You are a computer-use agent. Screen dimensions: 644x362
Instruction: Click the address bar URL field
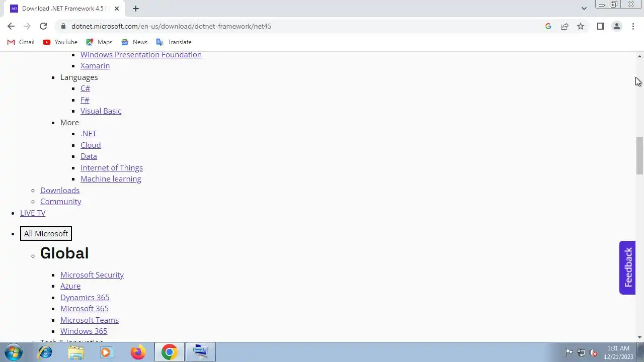point(302,26)
